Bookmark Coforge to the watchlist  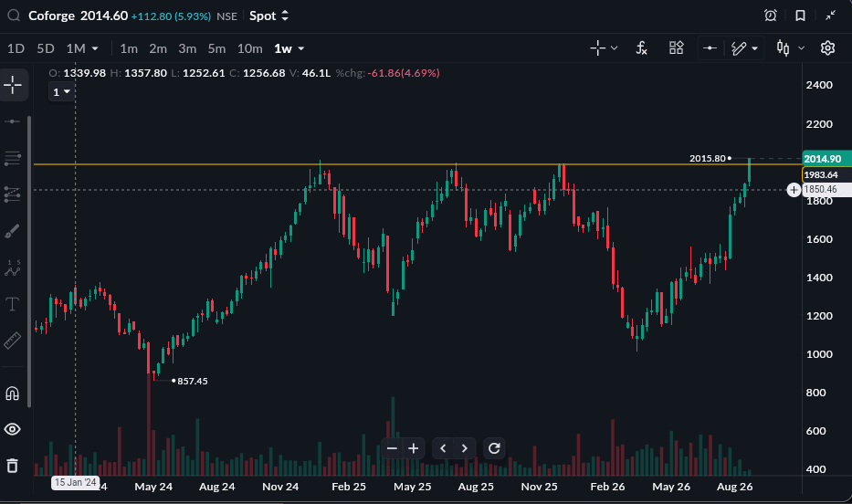click(x=800, y=16)
